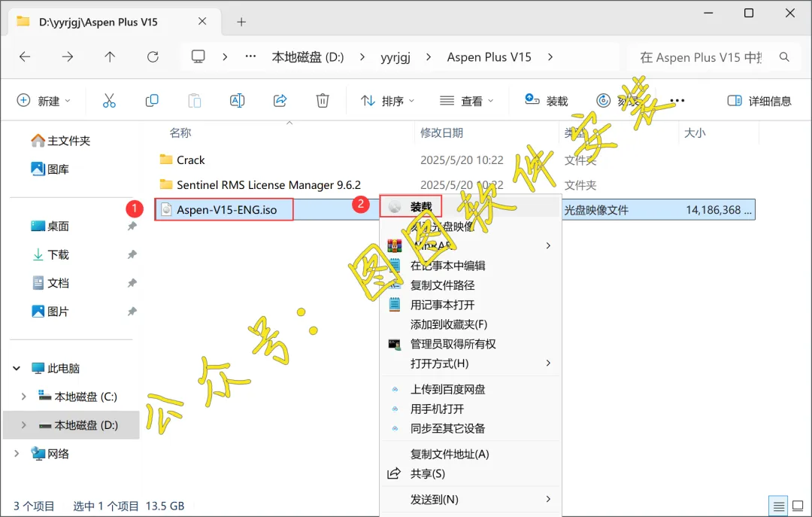The height and width of the screenshot is (517, 812).
Task: Sort by the Date modified column header
Action: point(441,132)
